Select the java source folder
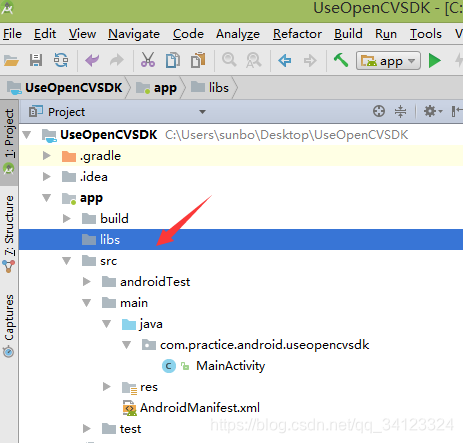 pyautogui.click(x=142, y=324)
